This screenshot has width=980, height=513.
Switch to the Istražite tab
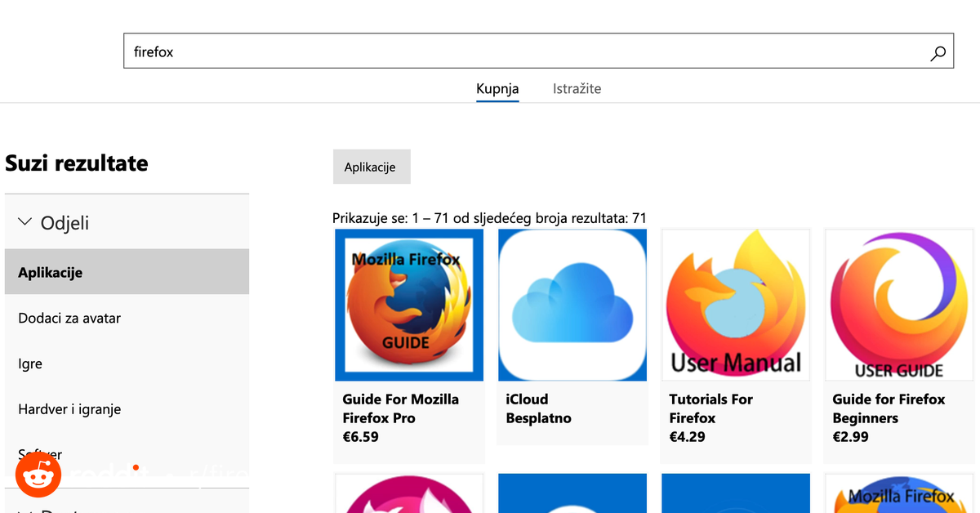[577, 89]
